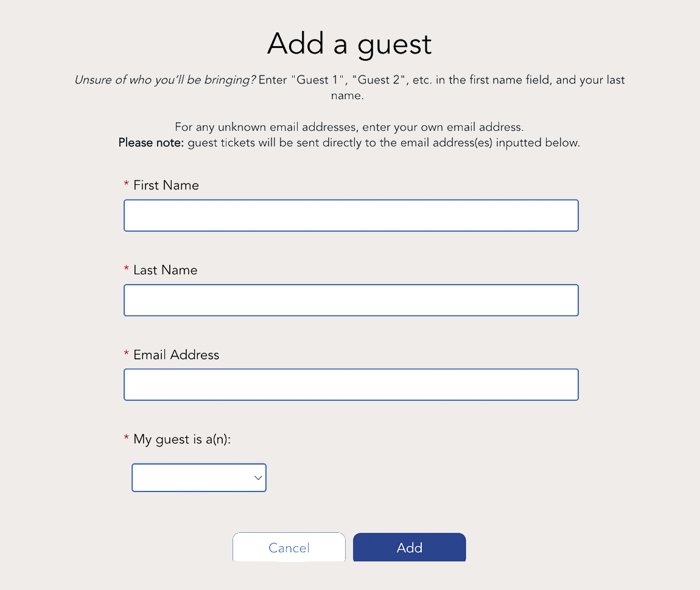Image resolution: width=700 pixels, height=590 pixels.
Task: Click the Last Name field label
Action: [x=165, y=270]
